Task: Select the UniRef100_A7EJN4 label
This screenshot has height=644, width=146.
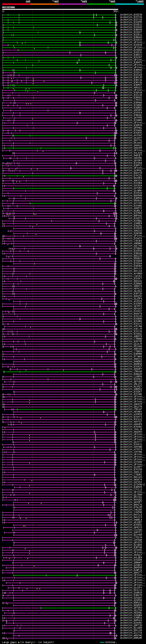Action: tap(131, 326)
